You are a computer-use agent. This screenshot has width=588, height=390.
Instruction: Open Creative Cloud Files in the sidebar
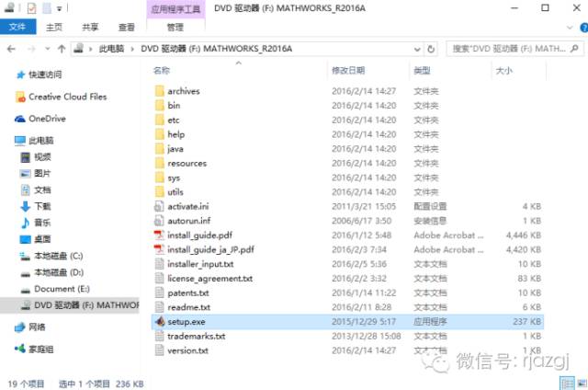(67, 97)
